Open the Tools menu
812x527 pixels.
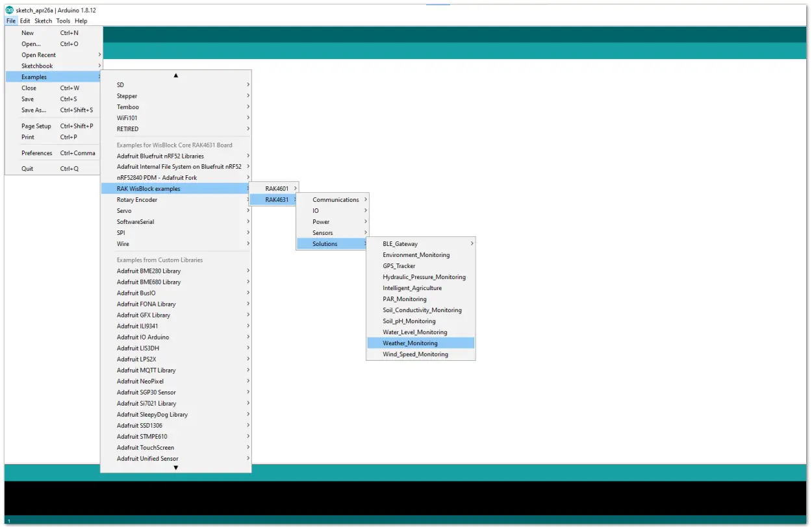[63, 21]
